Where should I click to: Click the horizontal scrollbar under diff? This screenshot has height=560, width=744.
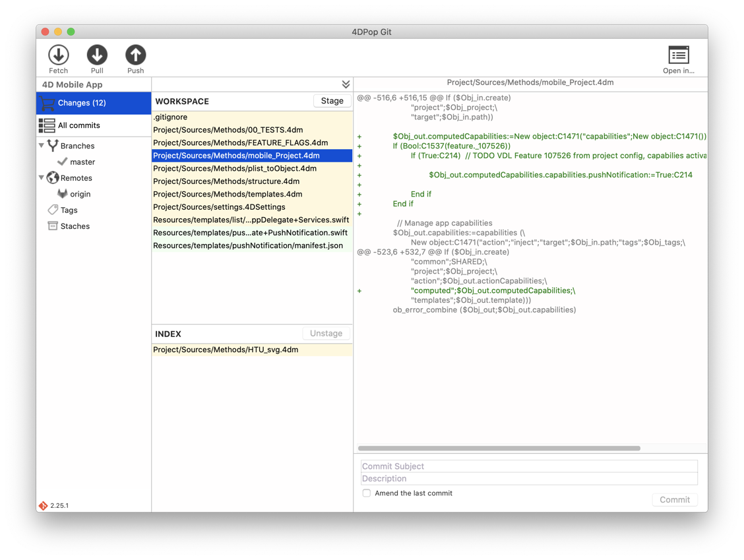499,449
